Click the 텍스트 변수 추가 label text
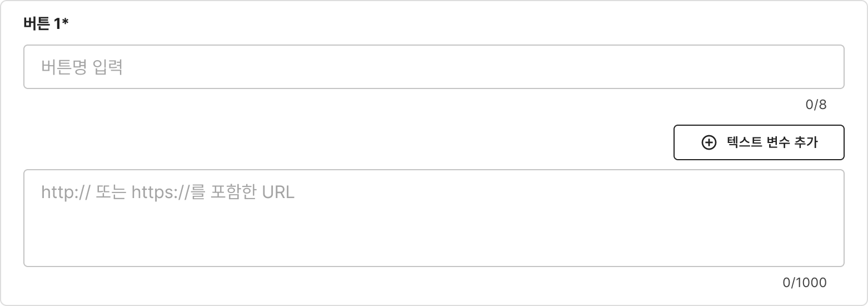The height and width of the screenshot is (306, 868). (x=772, y=142)
